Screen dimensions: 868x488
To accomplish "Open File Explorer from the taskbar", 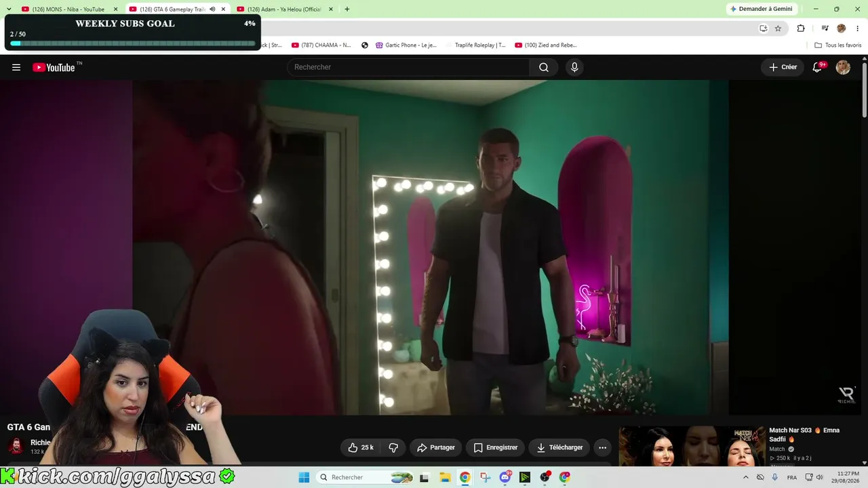I will (445, 477).
